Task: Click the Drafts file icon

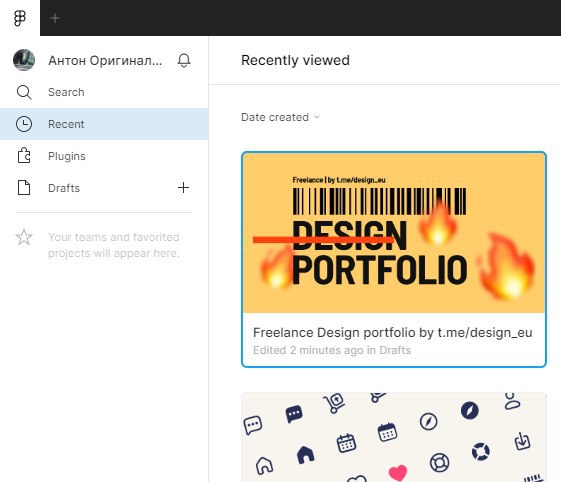Action: tap(24, 188)
